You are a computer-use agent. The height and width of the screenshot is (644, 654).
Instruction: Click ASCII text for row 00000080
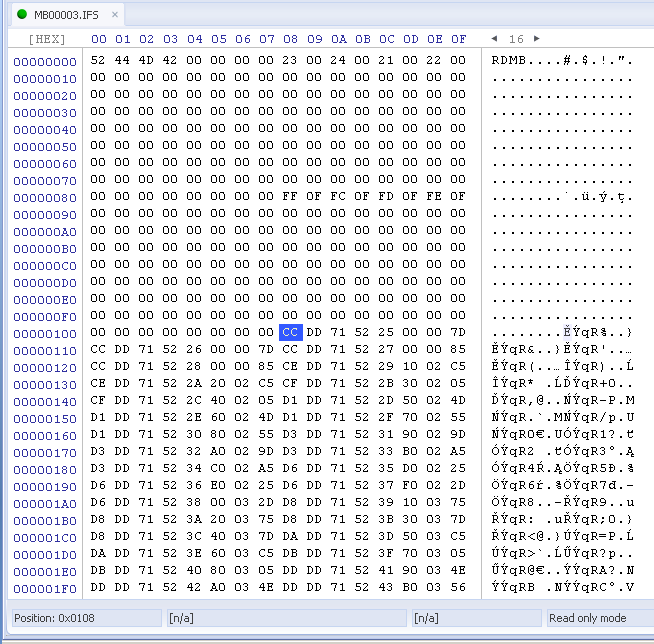562,196
